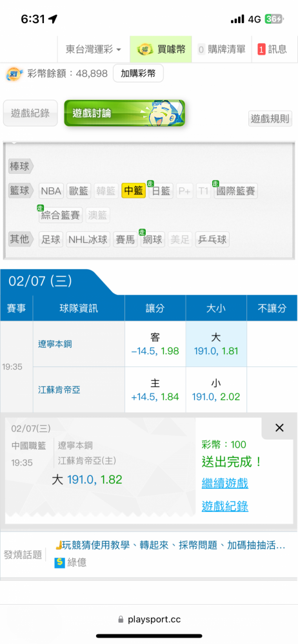This screenshot has height=644, width=298.
Task: Switch to the NBA league tab
Action: 51,191
